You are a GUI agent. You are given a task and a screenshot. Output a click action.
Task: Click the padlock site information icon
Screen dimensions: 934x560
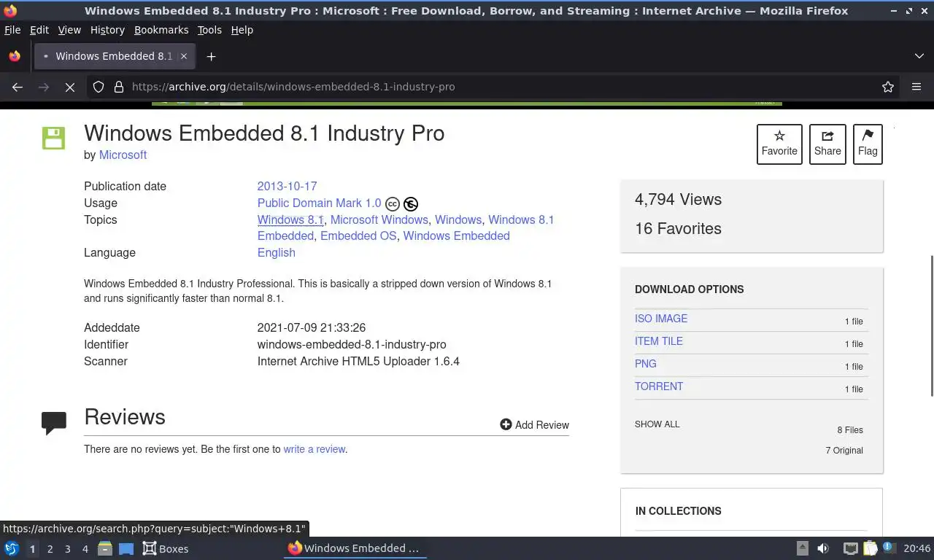[119, 87]
